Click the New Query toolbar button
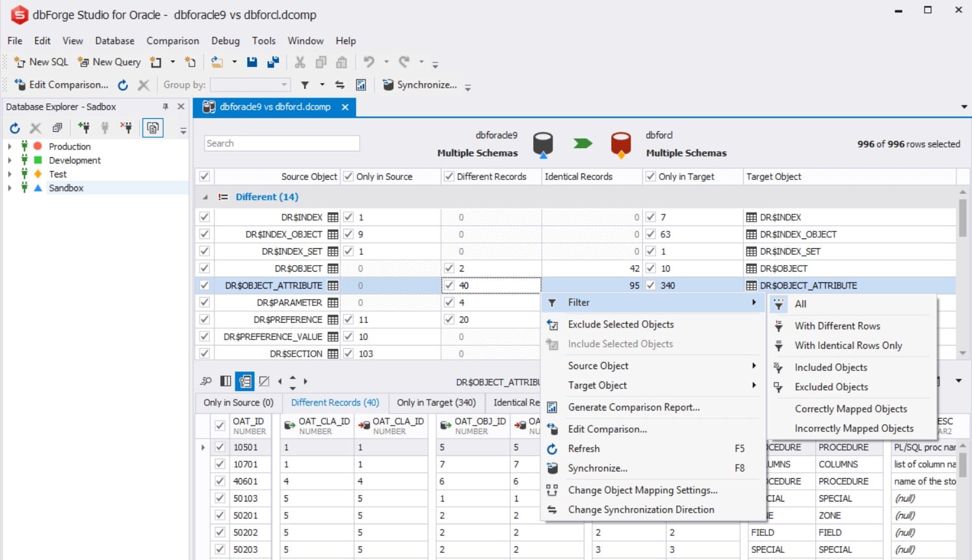The image size is (972, 560). pos(109,62)
